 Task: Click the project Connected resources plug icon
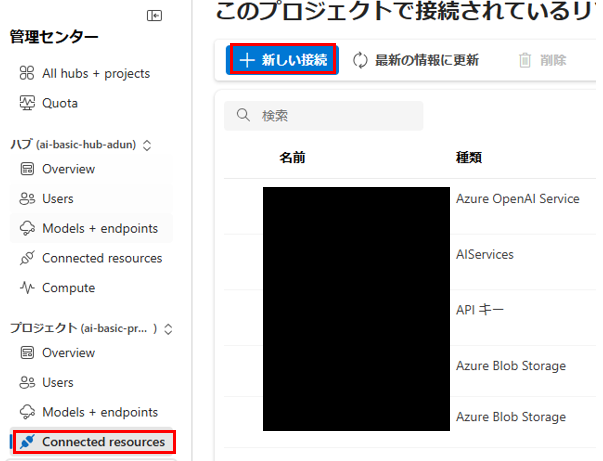click(x=27, y=441)
